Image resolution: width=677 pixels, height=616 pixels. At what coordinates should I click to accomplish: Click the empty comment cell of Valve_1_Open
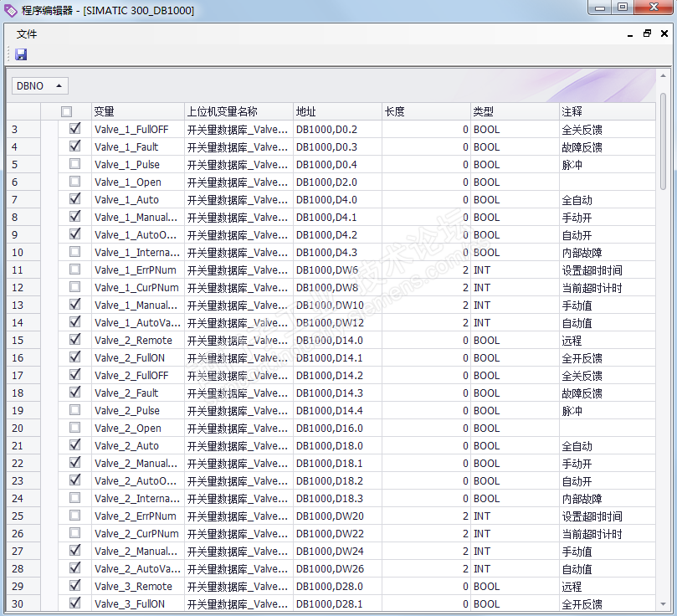(607, 182)
